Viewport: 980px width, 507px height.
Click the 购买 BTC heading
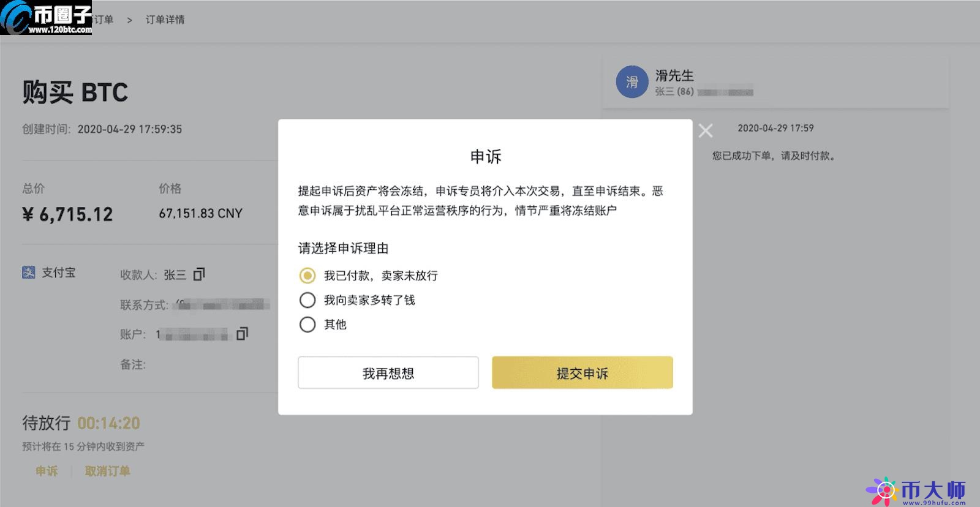coord(75,92)
